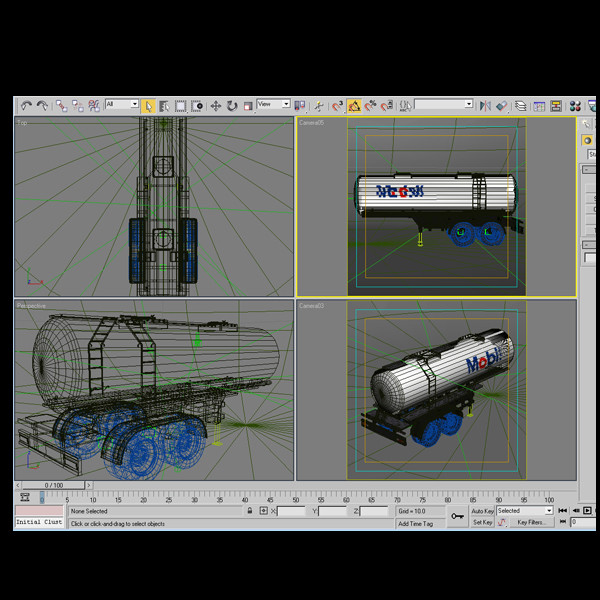Click the Perspective viewport label

click(31, 306)
